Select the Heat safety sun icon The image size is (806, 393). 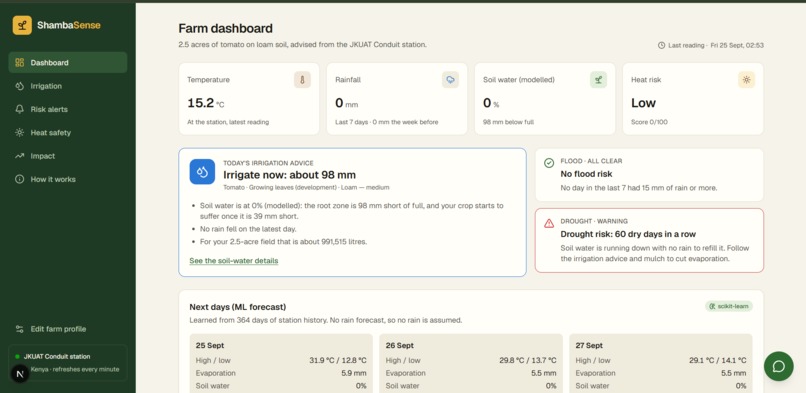coord(20,133)
